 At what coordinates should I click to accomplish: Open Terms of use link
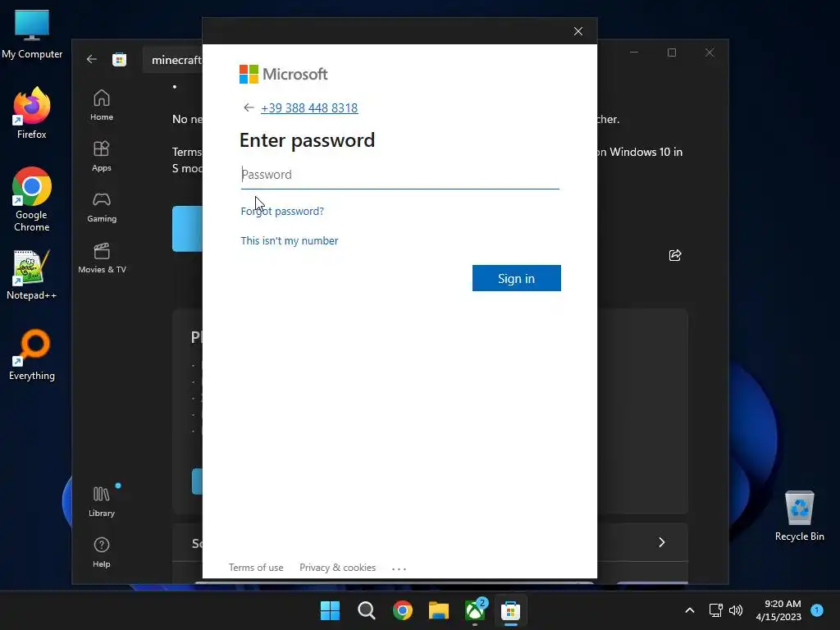[256, 568]
